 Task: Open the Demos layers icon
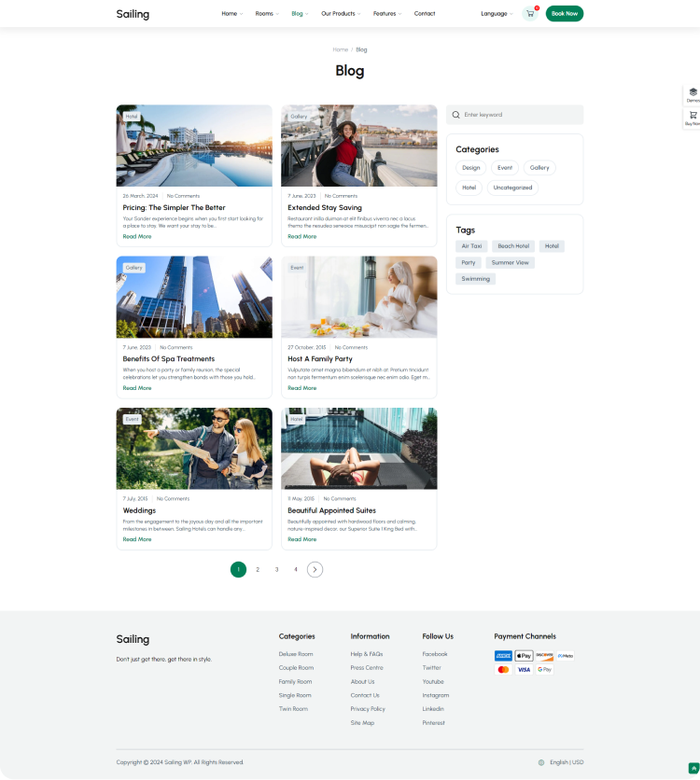(693, 92)
